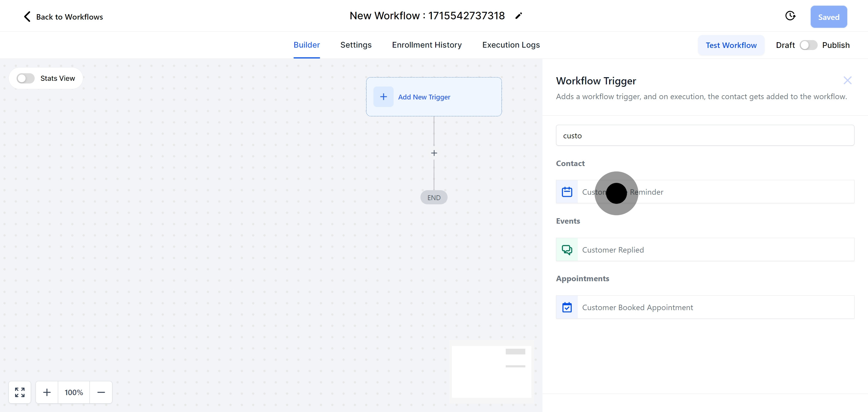Switch to the Settings tab
The width and height of the screenshot is (868, 412).
pos(356,45)
